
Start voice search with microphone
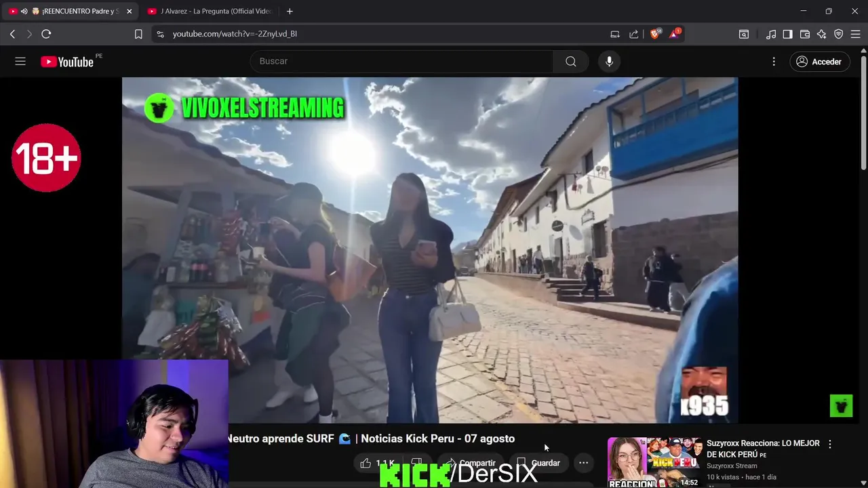click(609, 61)
